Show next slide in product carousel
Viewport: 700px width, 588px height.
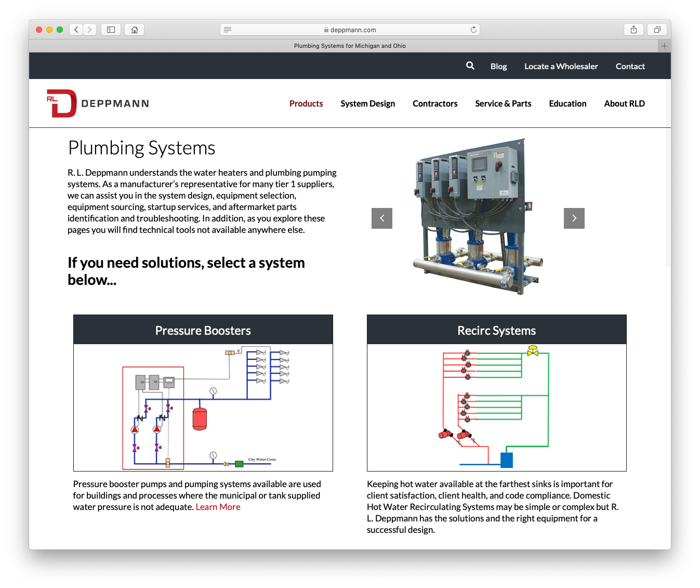574,218
